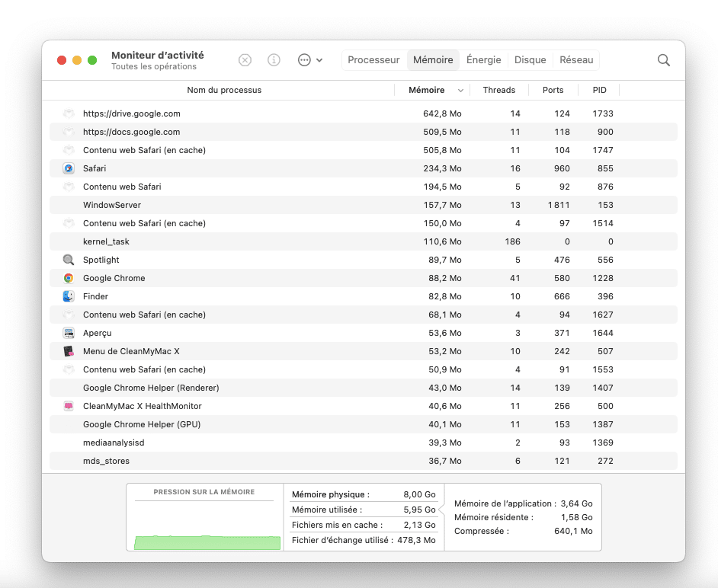Switch to the Processeur tab
718x588 pixels.
(x=373, y=60)
